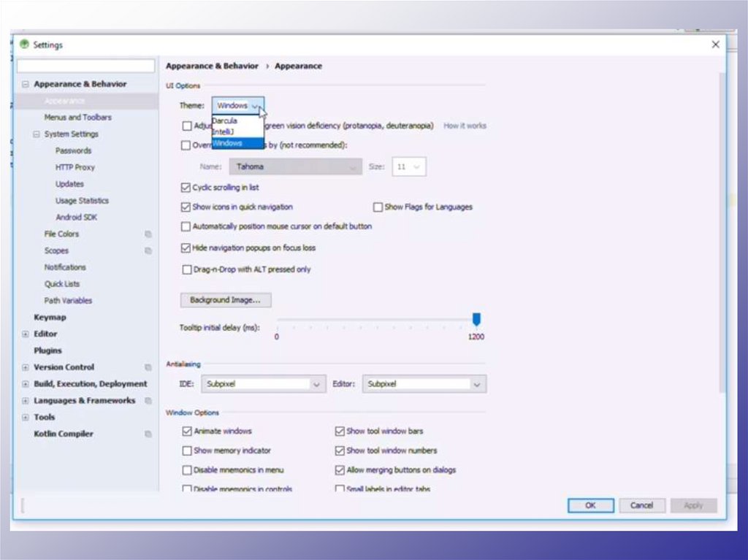The image size is (748, 560).
Task: Enable Automatically position mouse cursor on default button
Action: (186, 226)
